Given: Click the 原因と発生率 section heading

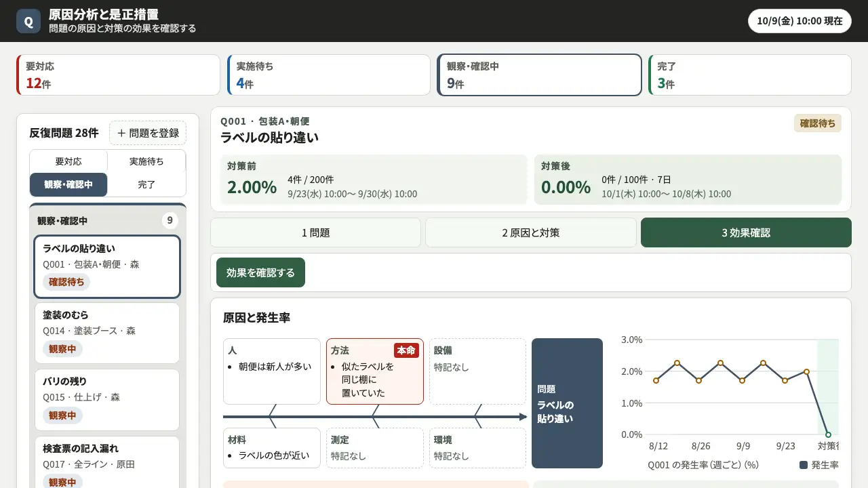Looking at the screenshot, I should pyautogui.click(x=256, y=318).
